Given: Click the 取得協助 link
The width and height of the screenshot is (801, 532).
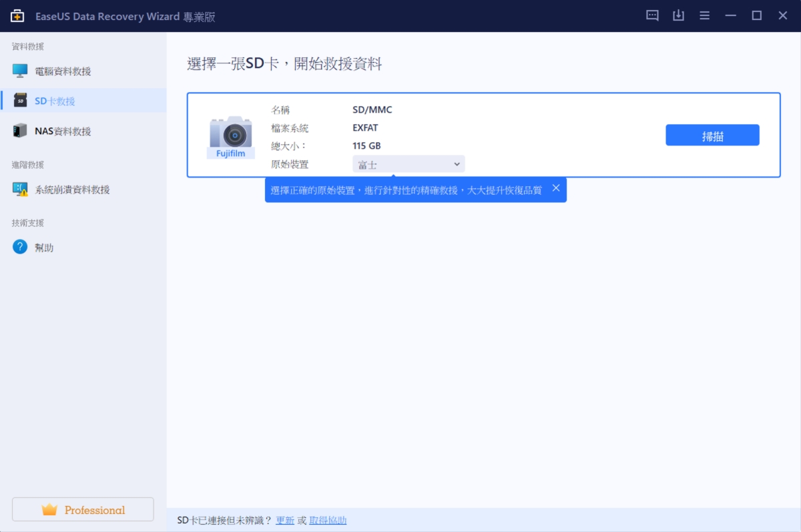Looking at the screenshot, I should click(328, 521).
